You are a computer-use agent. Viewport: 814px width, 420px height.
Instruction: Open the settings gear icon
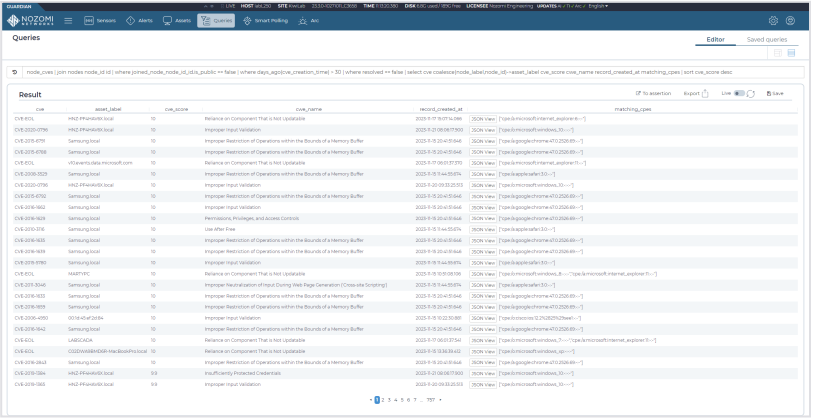(x=772, y=20)
